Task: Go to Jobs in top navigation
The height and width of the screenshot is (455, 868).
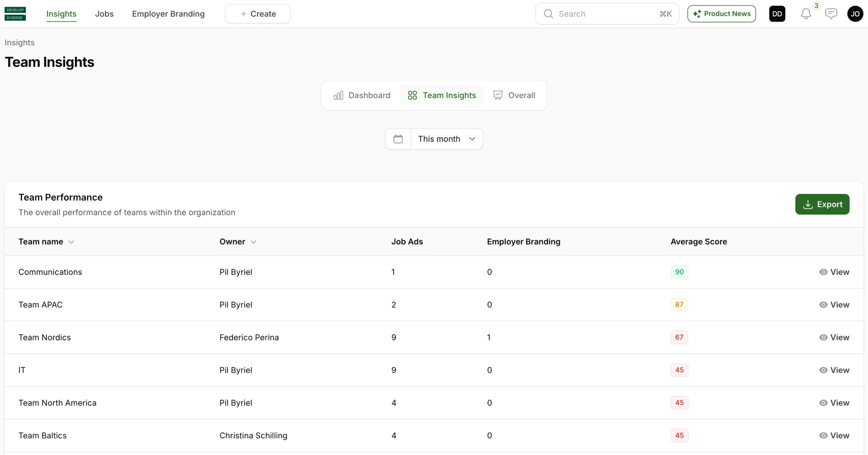Action: 104,14
